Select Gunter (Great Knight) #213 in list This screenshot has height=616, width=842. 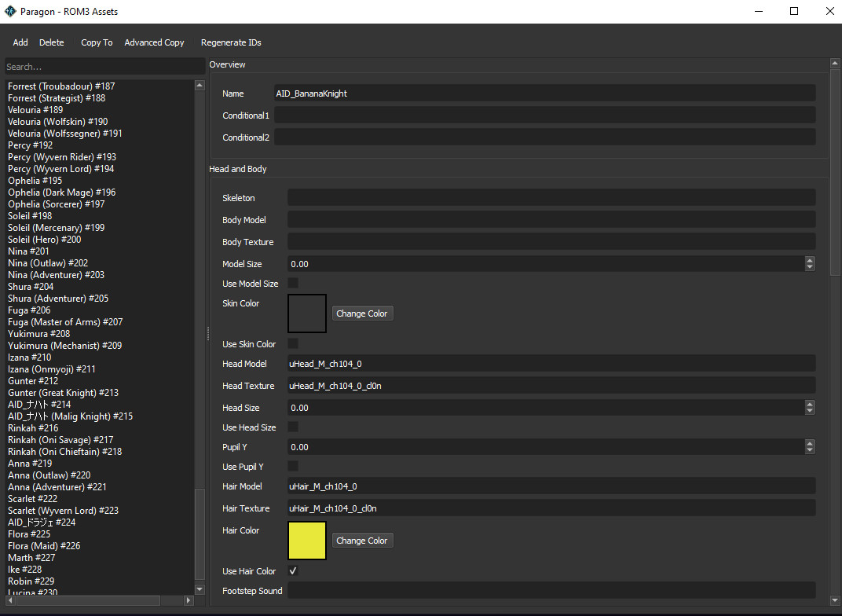[x=64, y=393]
